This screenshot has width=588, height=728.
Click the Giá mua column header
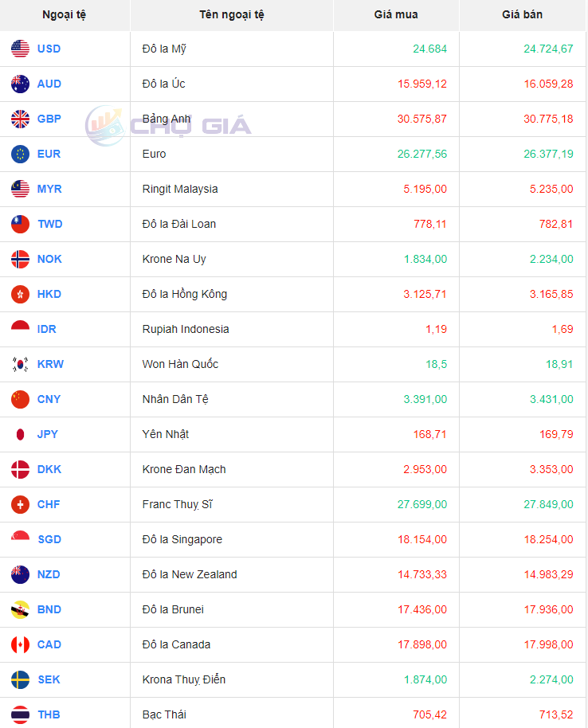[396, 14]
